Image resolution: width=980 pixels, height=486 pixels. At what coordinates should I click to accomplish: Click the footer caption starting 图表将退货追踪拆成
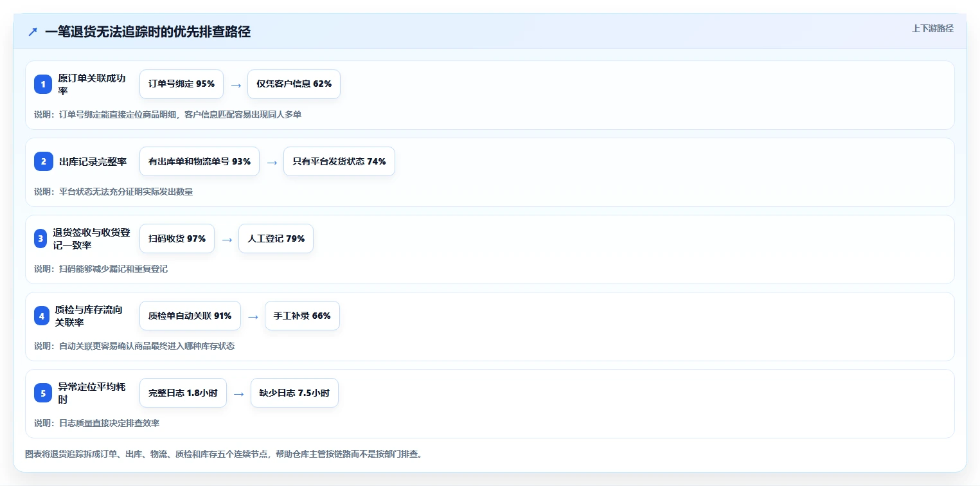coord(223,454)
